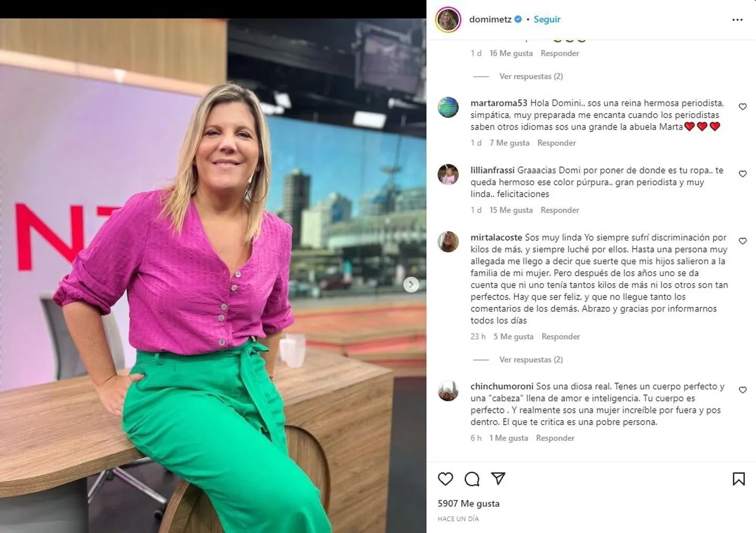Like martaroma53's comment heart

742,106
